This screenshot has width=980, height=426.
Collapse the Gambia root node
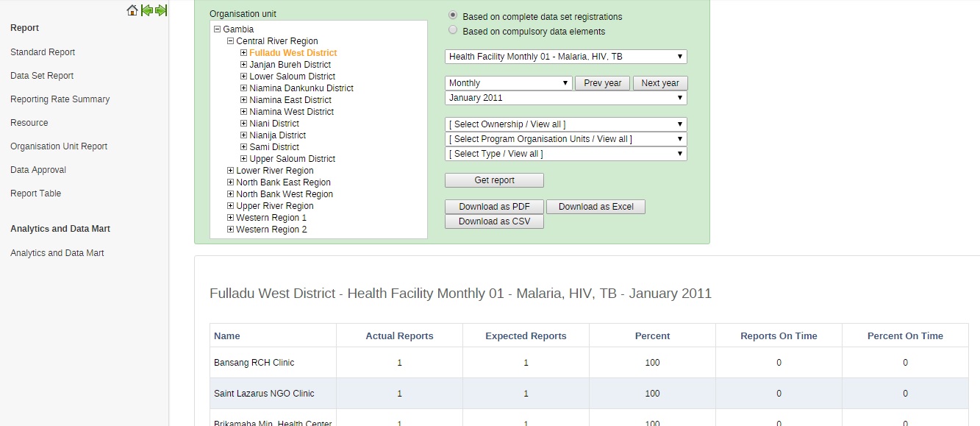(217, 29)
